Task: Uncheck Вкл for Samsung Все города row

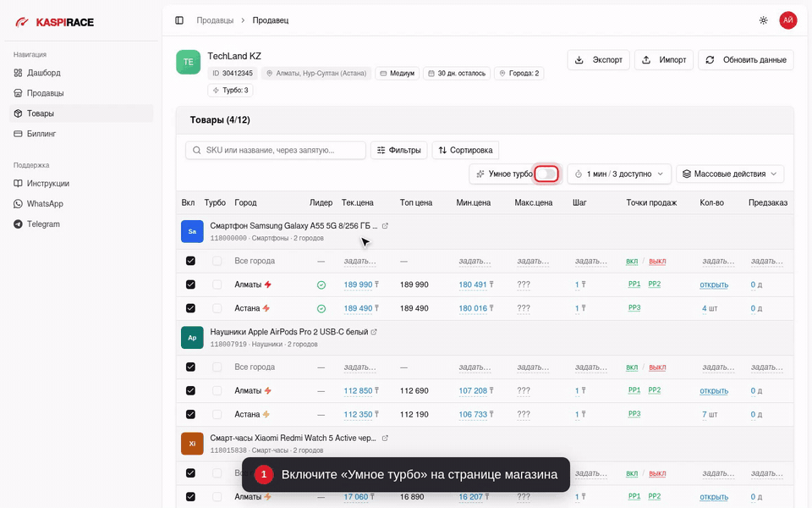Action: tap(190, 261)
